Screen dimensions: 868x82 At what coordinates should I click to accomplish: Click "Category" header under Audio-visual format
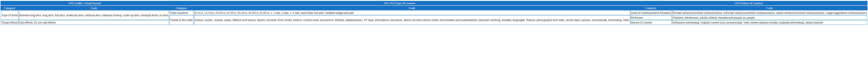point(9,8)
